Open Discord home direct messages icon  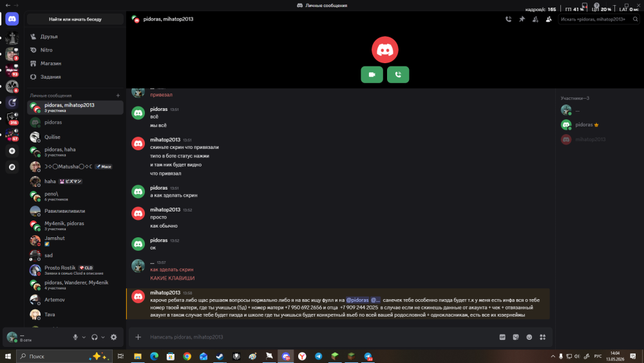12,19
